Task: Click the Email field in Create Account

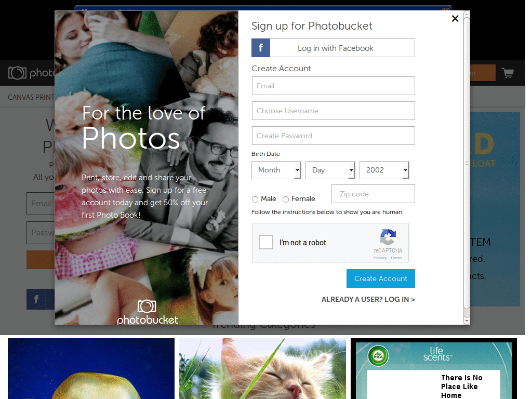Action: (x=333, y=86)
